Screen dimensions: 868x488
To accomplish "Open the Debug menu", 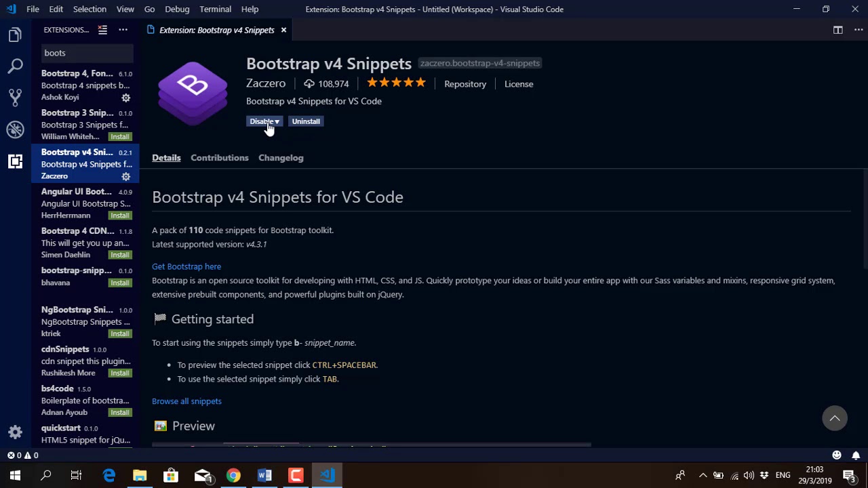I will pyautogui.click(x=177, y=9).
